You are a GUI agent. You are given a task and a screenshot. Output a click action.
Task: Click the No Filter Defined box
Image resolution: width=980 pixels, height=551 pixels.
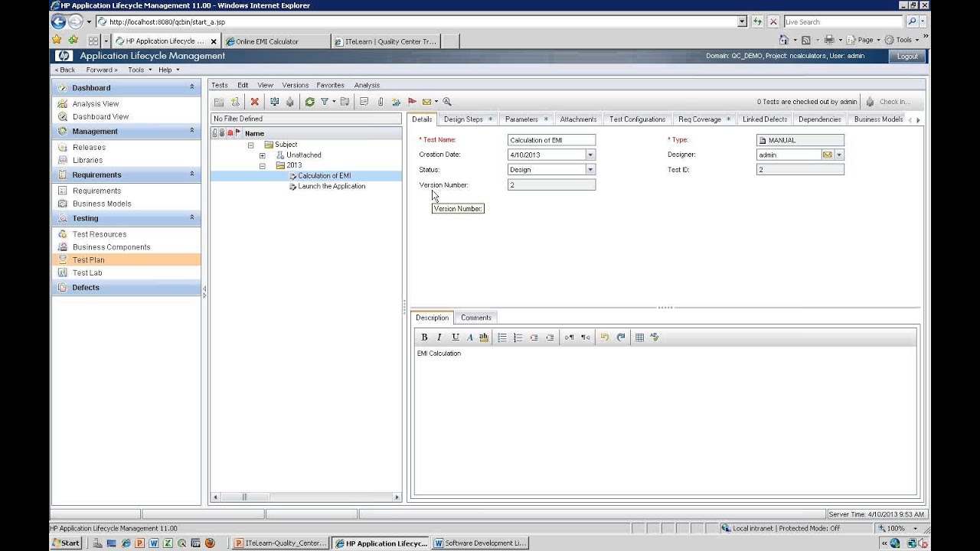coord(306,119)
